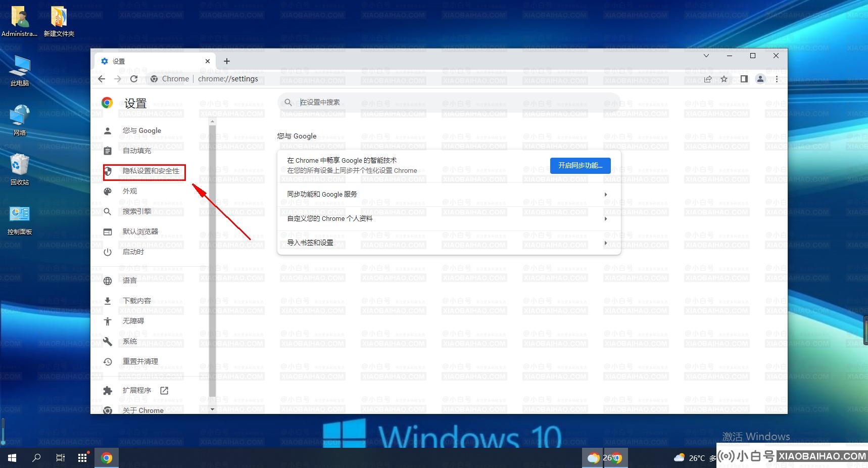Select the 回收站 desktop icon
The height and width of the screenshot is (468, 868).
pos(20,170)
